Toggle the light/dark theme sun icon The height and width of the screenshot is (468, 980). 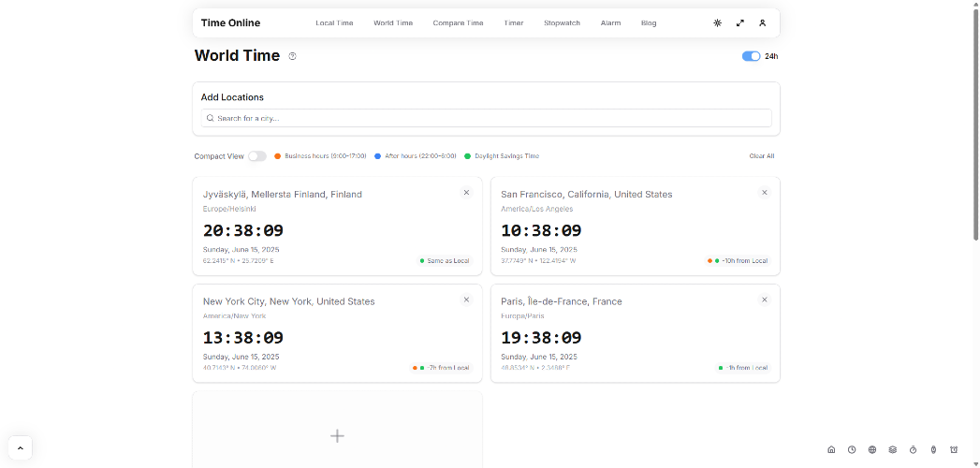click(717, 22)
